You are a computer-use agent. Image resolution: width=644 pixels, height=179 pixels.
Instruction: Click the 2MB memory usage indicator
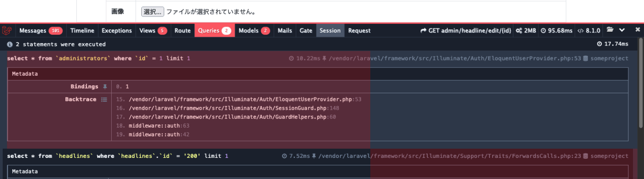526,31
